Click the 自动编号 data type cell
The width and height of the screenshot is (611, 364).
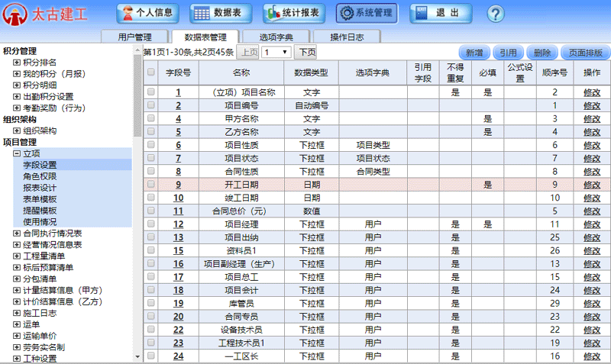(312, 105)
